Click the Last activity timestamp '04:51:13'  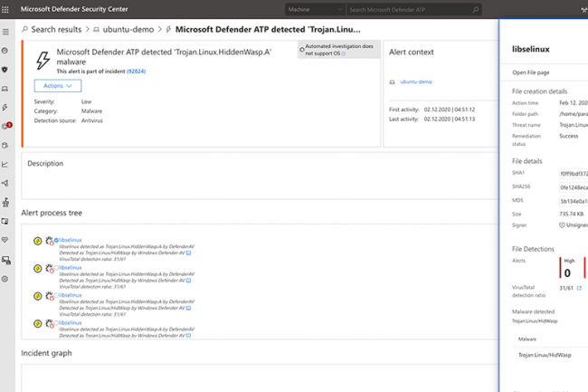coord(465,119)
